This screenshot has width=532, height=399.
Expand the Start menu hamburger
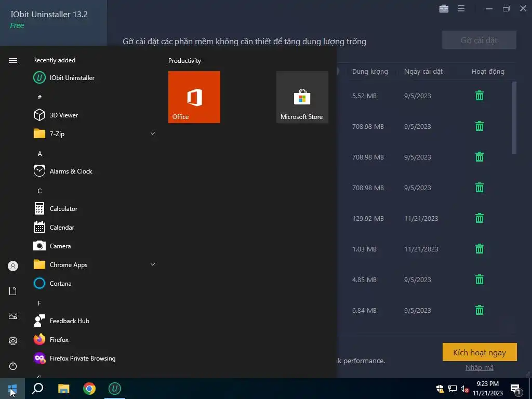13,60
